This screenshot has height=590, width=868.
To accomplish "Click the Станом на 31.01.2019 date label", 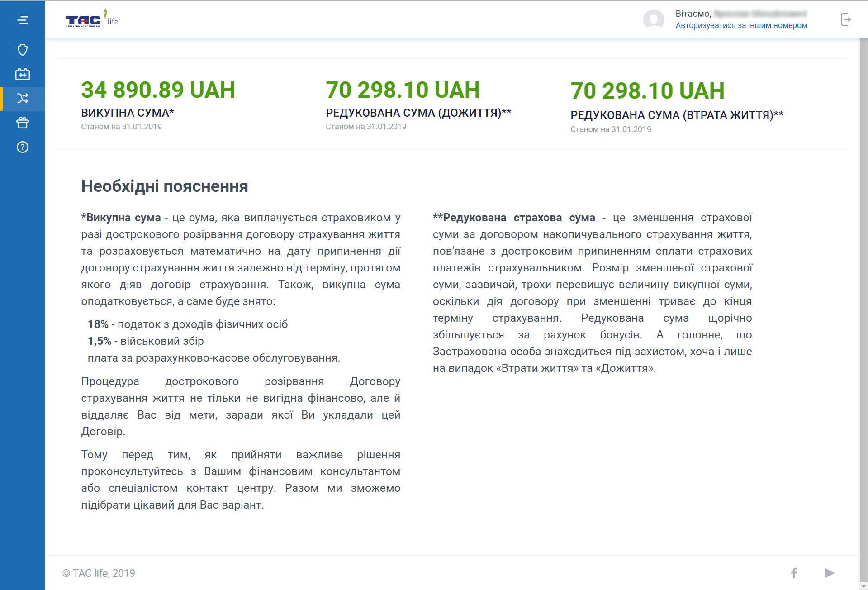I will pos(121,127).
